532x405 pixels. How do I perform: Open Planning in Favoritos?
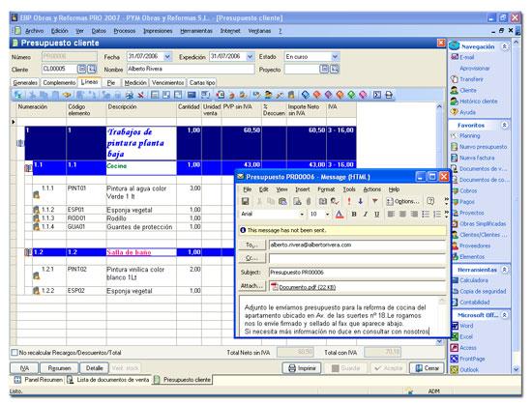tap(469, 135)
